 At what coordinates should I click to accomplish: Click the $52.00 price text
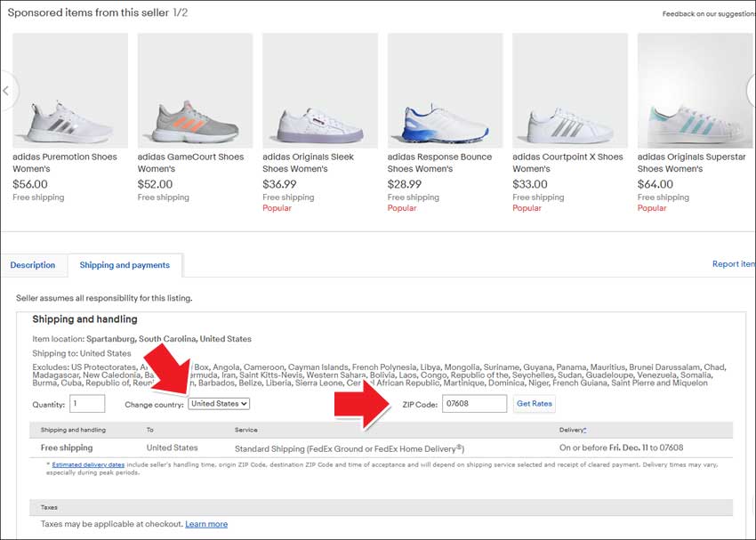(x=155, y=184)
